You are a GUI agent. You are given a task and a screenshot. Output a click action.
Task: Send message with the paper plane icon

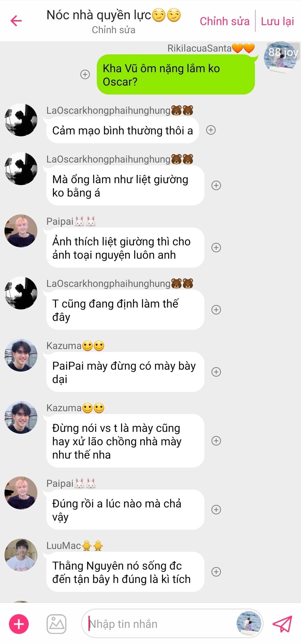(x=282, y=624)
